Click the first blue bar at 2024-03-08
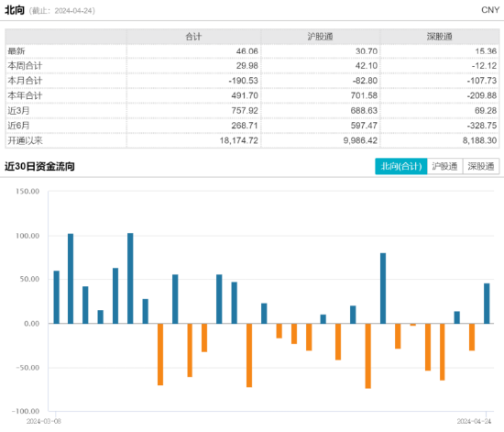 pos(56,297)
